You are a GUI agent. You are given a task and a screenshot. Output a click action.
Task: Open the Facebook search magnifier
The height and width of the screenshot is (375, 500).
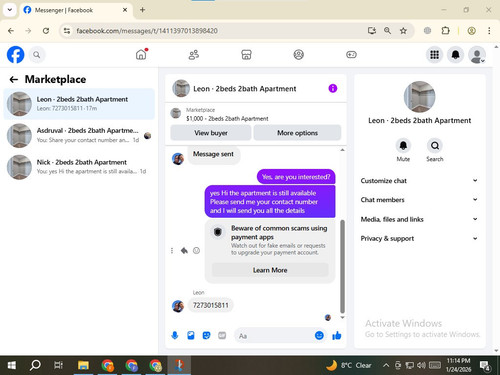(x=37, y=55)
